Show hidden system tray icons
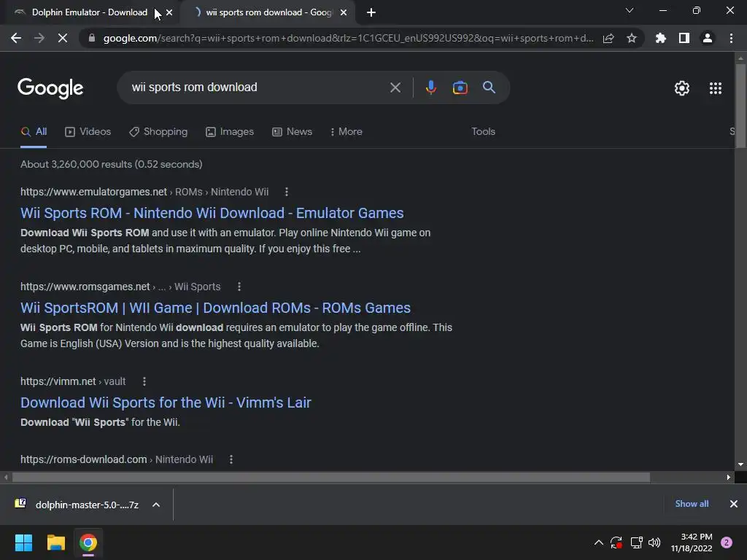747x560 pixels. pos(599,542)
